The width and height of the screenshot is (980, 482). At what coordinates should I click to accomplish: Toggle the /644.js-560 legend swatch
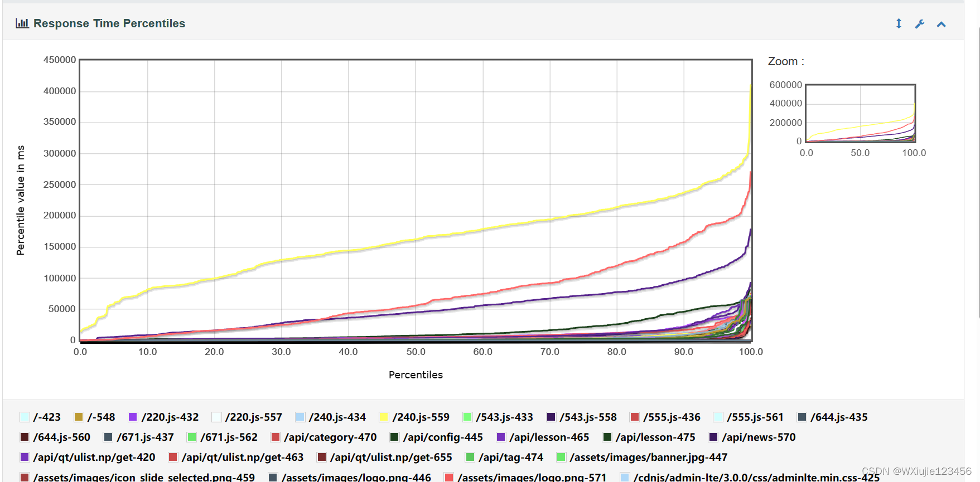[25, 437]
